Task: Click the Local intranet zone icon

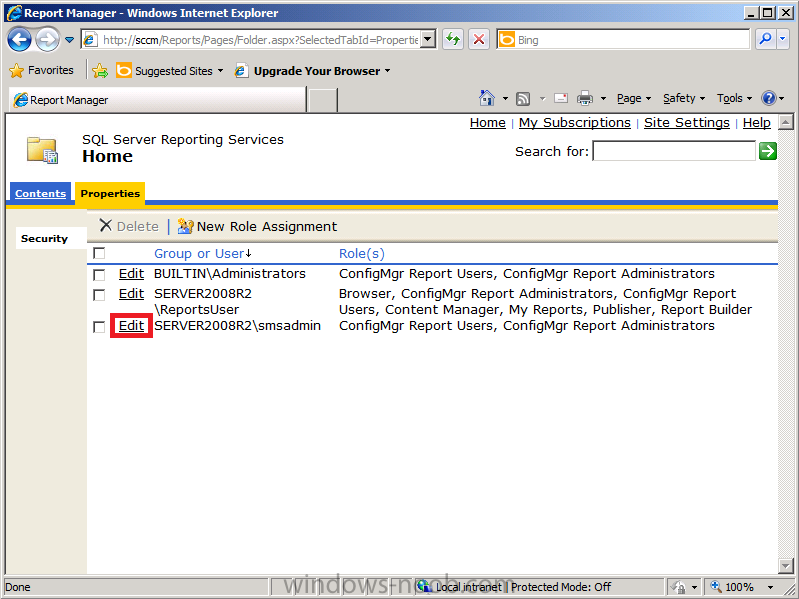Action: (424, 586)
